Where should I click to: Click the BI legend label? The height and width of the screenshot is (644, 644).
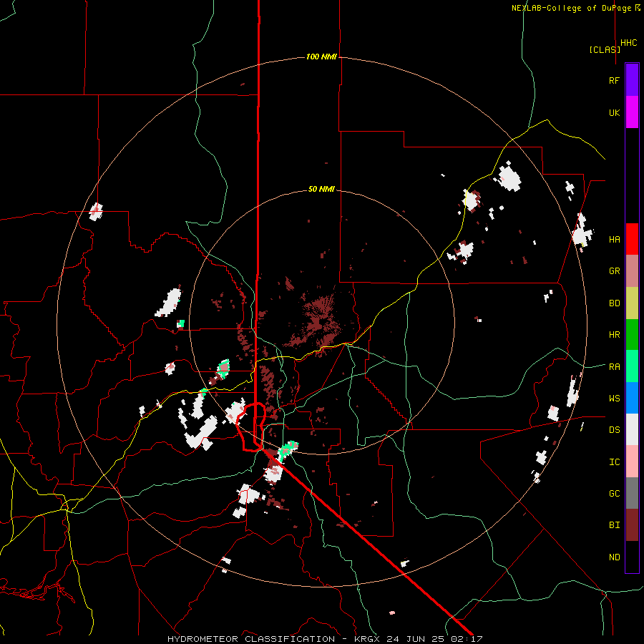tap(614, 525)
